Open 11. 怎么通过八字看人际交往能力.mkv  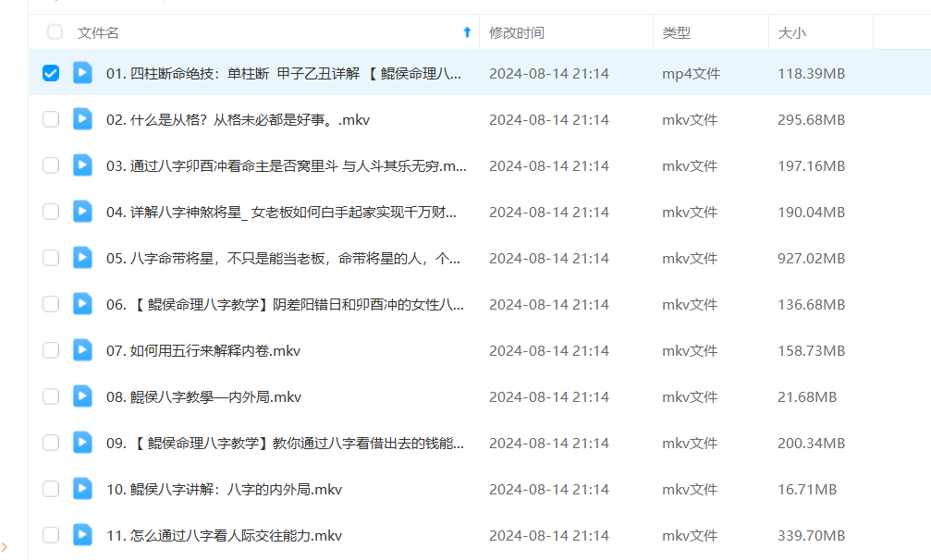click(x=224, y=535)
